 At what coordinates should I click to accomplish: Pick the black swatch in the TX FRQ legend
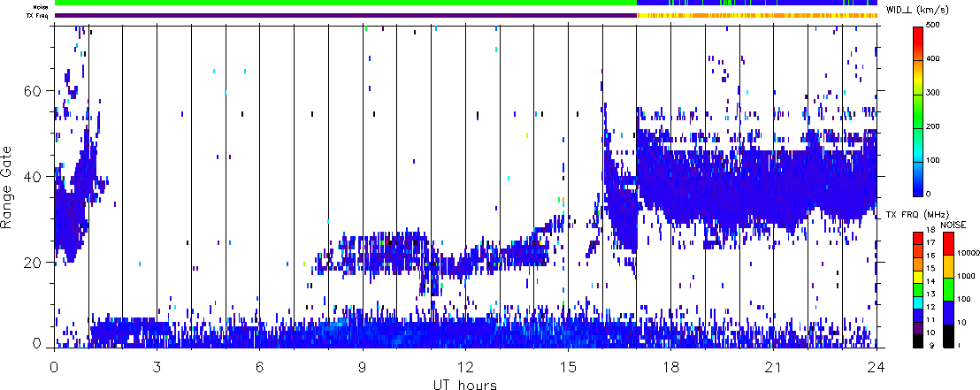coord(918,341)
